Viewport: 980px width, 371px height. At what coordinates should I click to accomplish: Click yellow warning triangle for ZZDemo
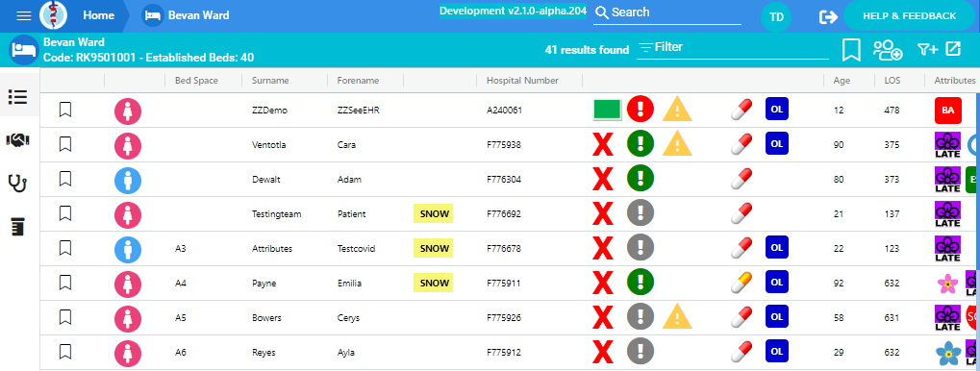coord(677,110)
